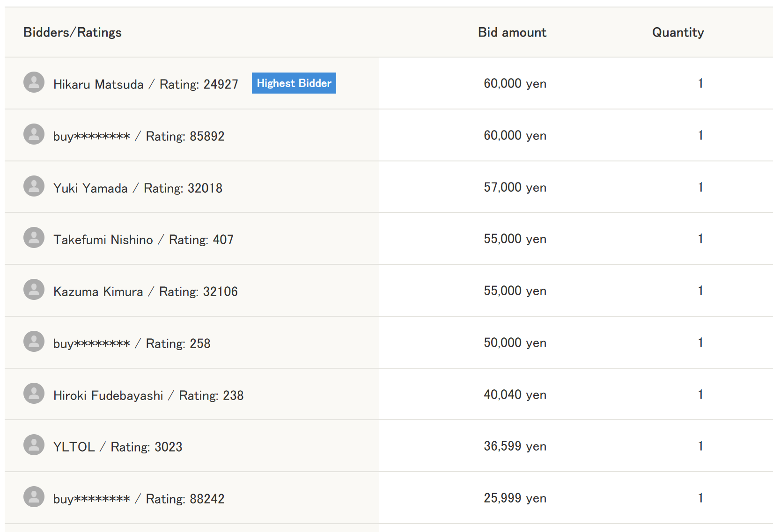The image size is (773, 532).
Task: Select the 40,040 yen bid amount
Action: pyautogui.click(x=515, y=395)
